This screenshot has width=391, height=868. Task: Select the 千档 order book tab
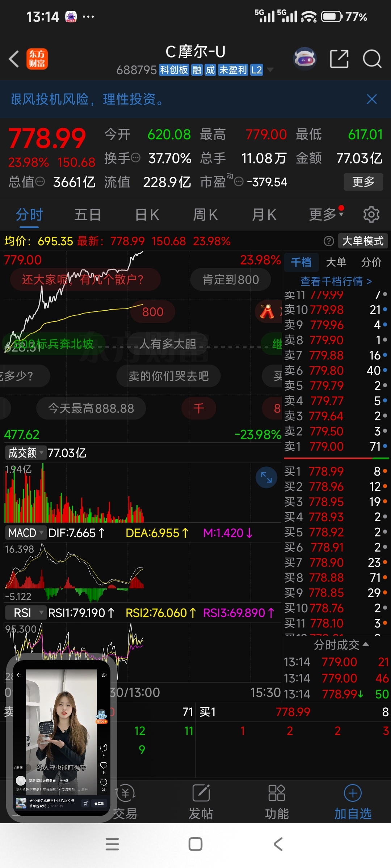click(x=301, y=262)
